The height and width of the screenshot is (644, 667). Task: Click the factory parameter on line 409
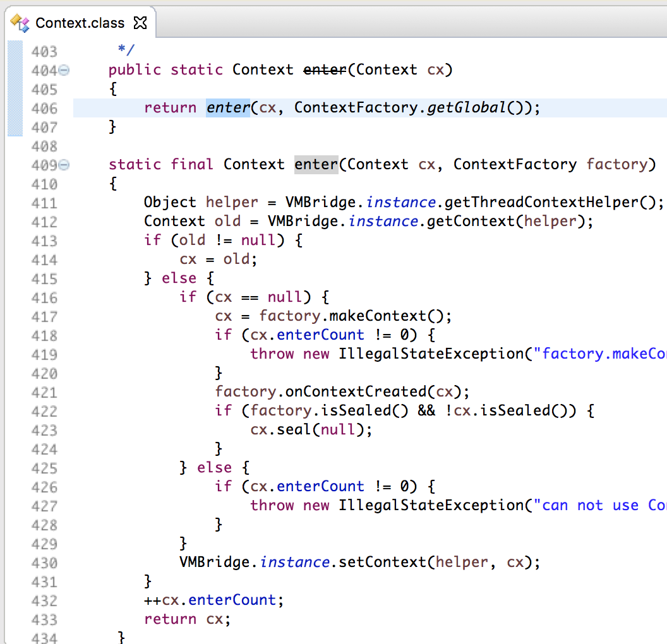[x=617, y=165]
